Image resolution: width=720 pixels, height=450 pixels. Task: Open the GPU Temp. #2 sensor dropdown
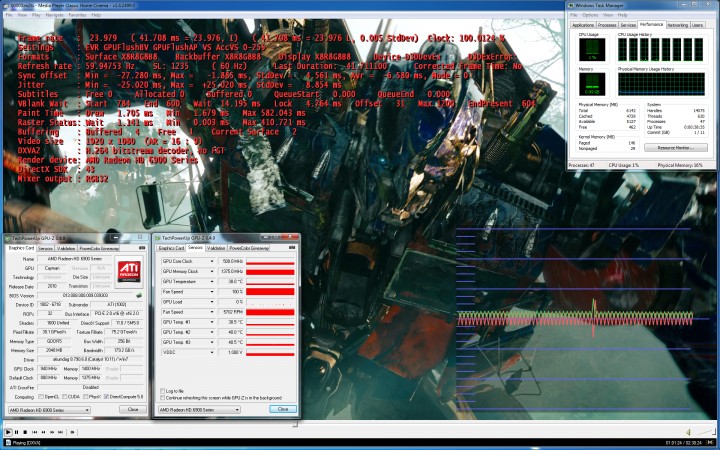(x=212, y=332)
